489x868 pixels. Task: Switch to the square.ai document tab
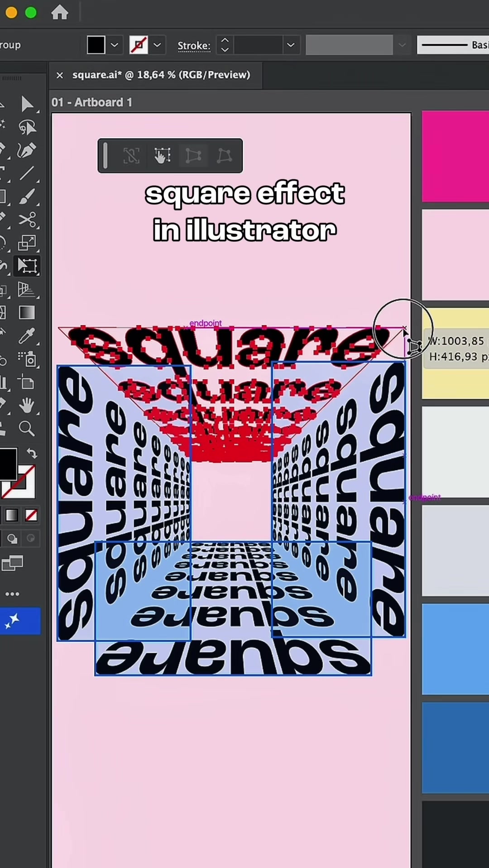(161, 75)
